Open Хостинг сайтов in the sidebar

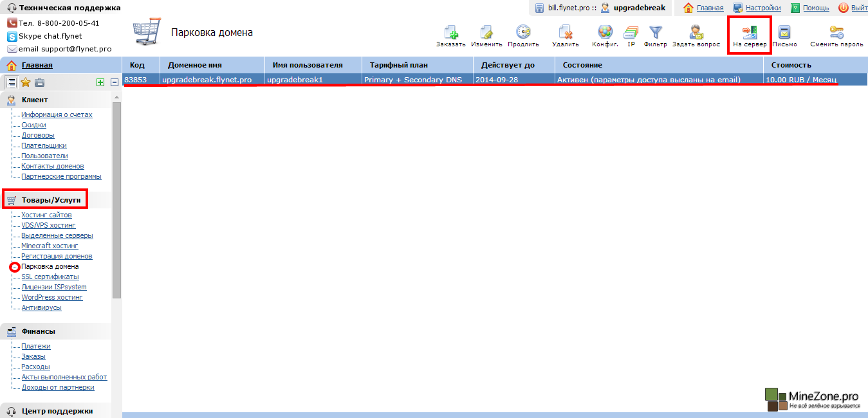tap(46, 215)
